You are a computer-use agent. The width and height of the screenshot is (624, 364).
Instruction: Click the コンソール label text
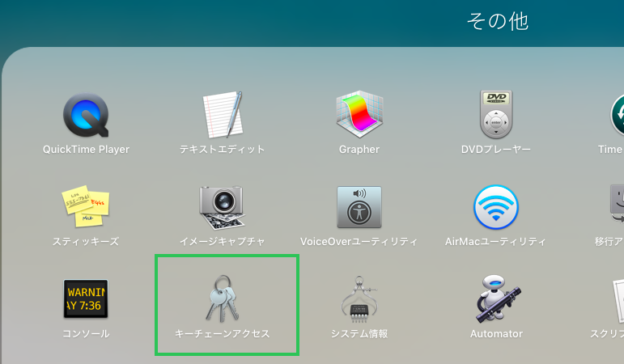coord(86,334)
